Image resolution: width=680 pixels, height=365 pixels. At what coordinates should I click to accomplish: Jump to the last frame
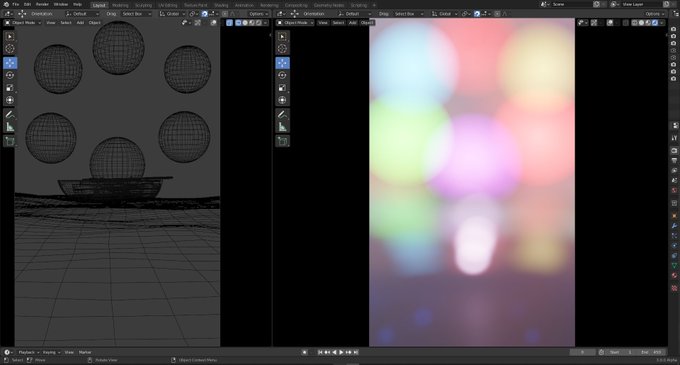(356, 352)
